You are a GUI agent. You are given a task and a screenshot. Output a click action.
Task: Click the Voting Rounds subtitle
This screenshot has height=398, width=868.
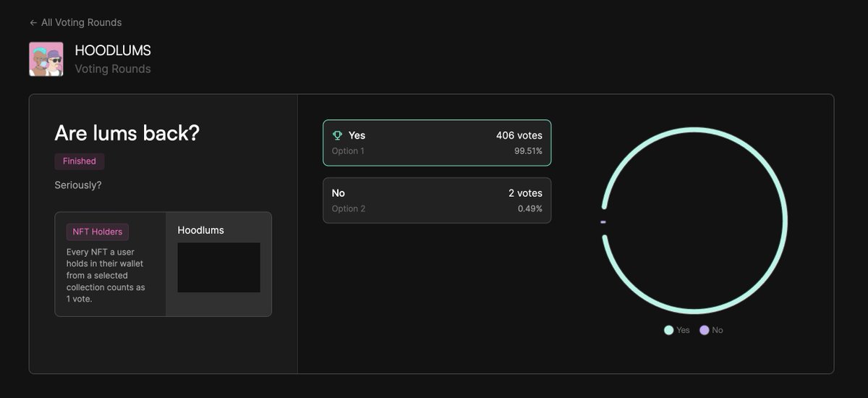[113, 69]
